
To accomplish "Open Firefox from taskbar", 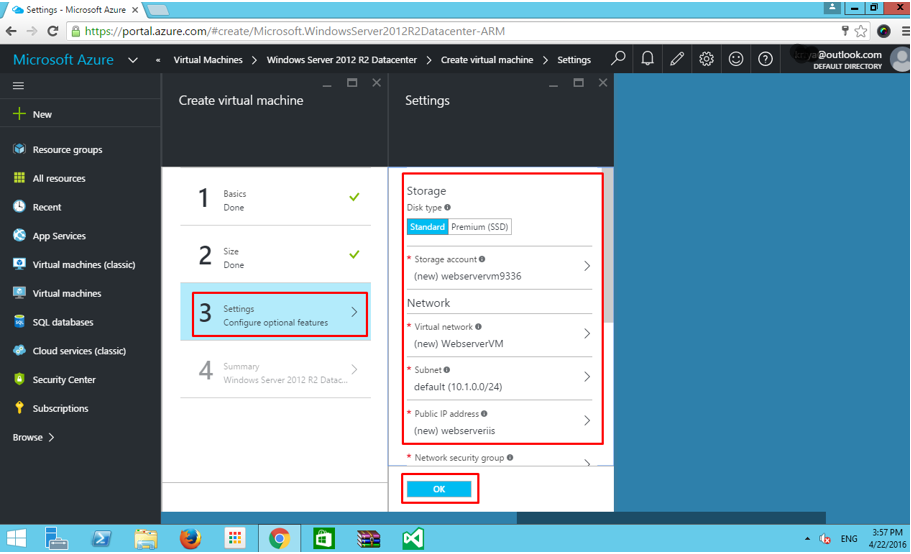I will point(190,539).
